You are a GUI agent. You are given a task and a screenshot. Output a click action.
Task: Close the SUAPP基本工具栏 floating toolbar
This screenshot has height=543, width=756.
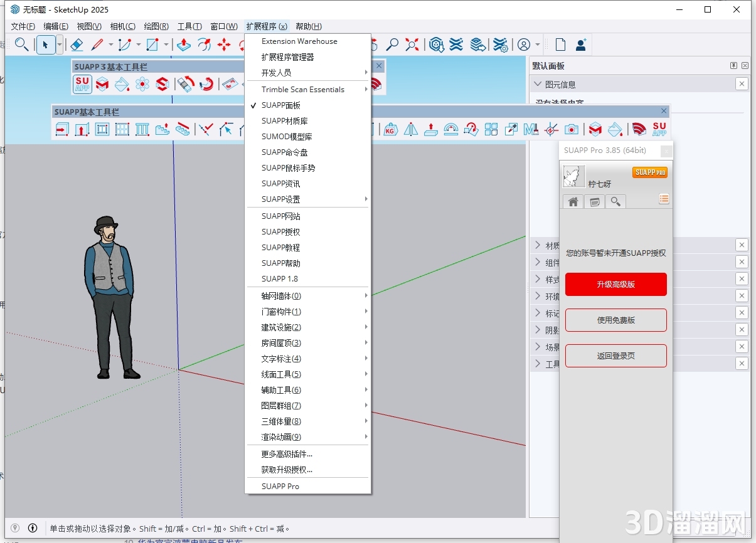pos(664,111)
